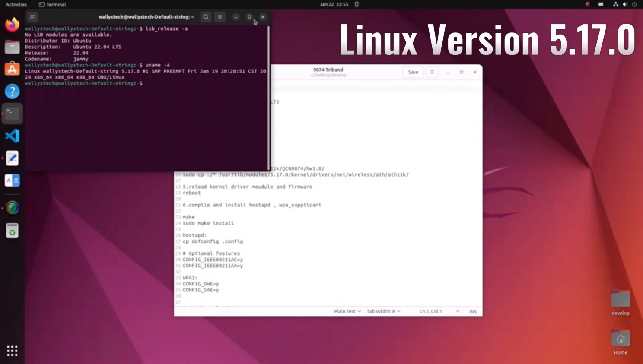Click the new tab icon in Terminal

(x=33, y=17)
